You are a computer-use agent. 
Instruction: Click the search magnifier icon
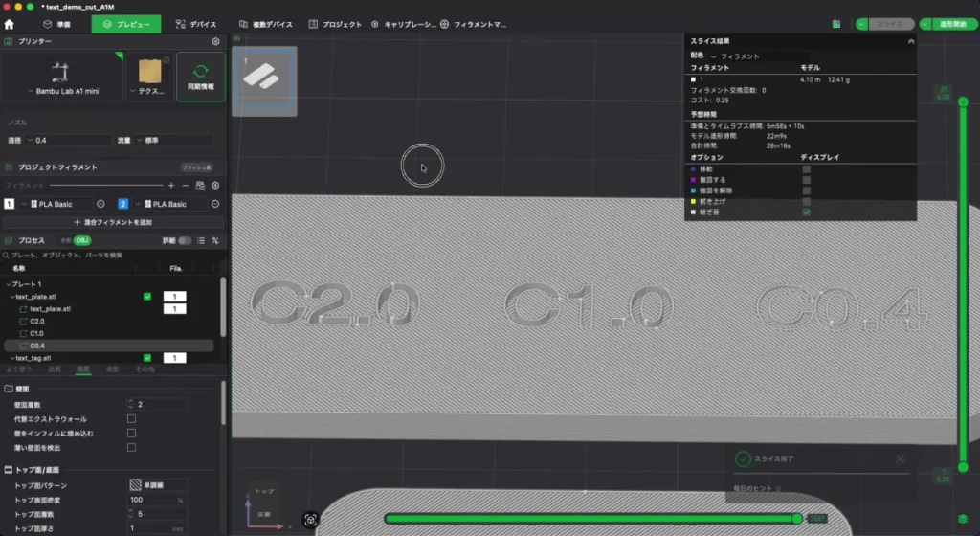click(x=6, y=255)
